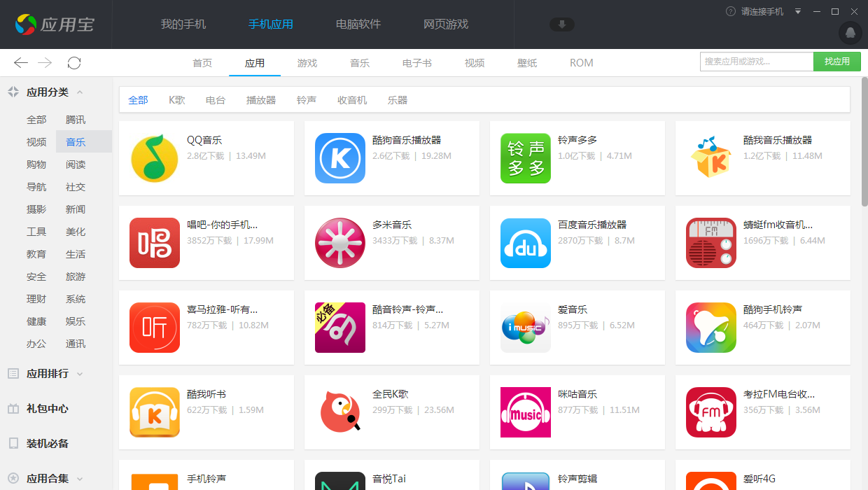Open the 喜马拉雅 听 icon
Viewport: 868px width, 490px height.
pyautogui.click(x=155, y=328)
